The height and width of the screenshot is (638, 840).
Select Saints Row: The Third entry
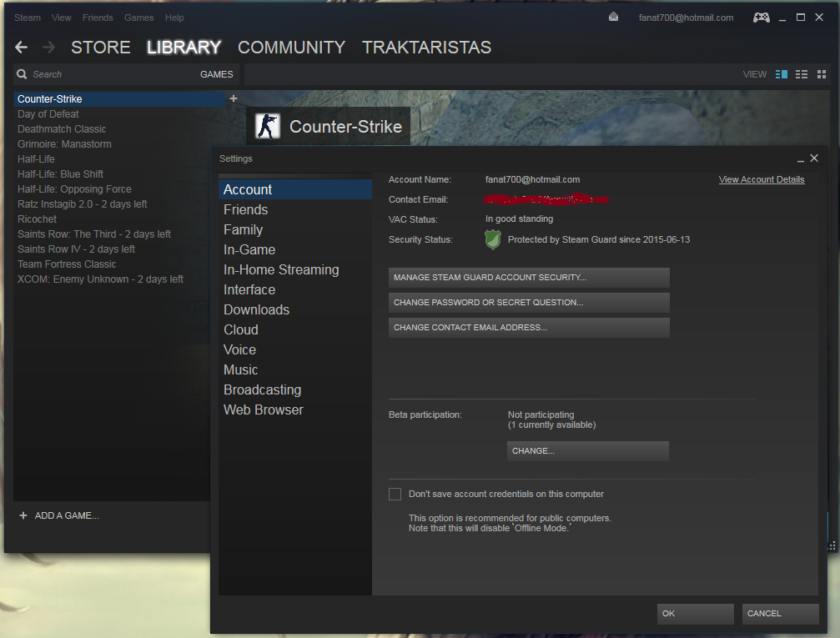pos(112,234)
